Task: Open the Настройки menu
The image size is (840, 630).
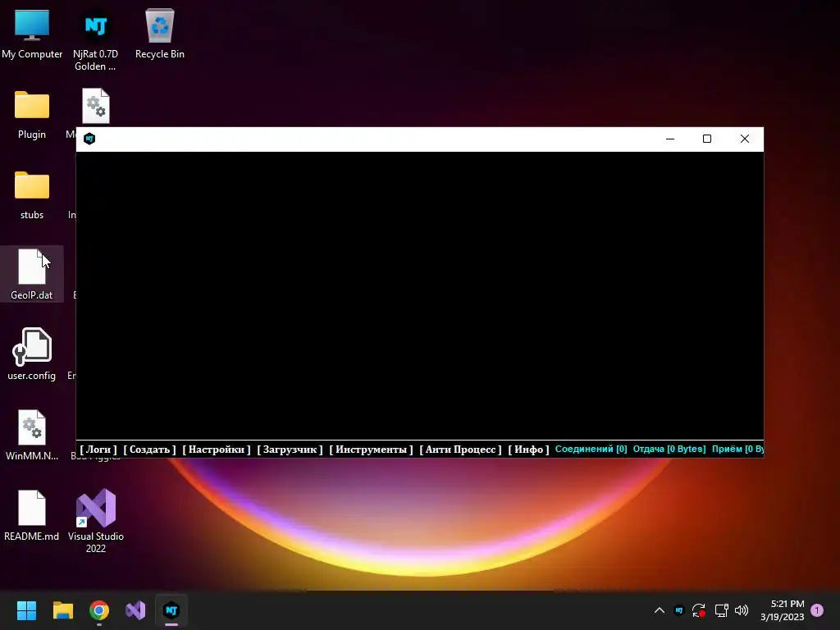Action: [217, 450]
